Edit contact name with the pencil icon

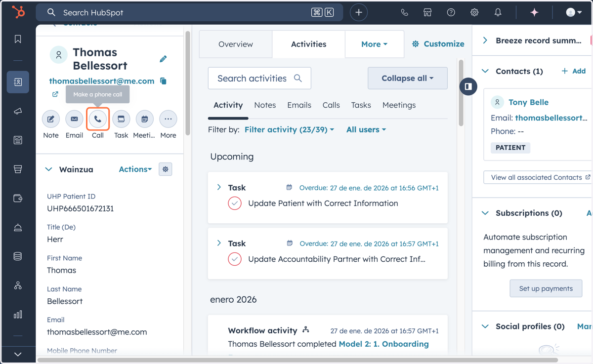pyautogui.click(x=163, y=59)
